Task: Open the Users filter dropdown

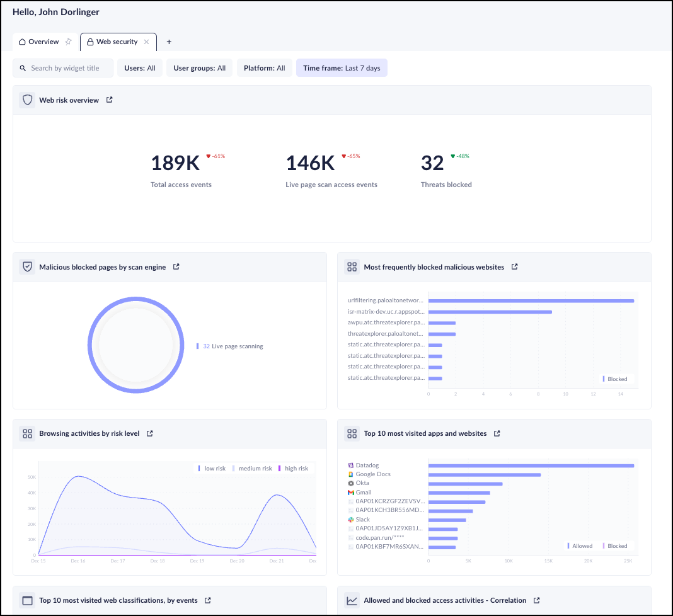Action: click(x=140, y=68)
